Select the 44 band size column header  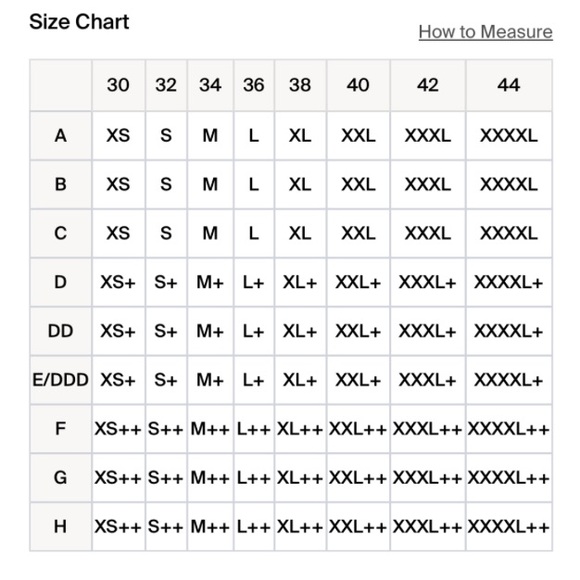point(509,85)
